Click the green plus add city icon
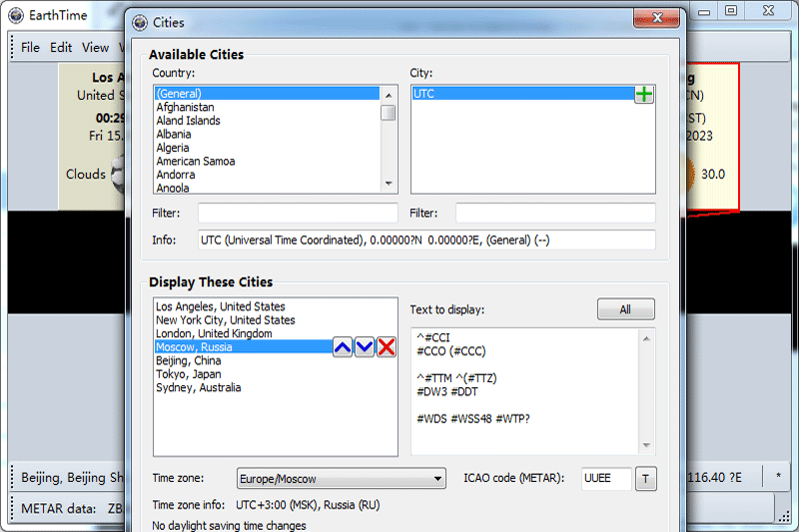This screenshot has width=799, height=532. click(644, 94)
